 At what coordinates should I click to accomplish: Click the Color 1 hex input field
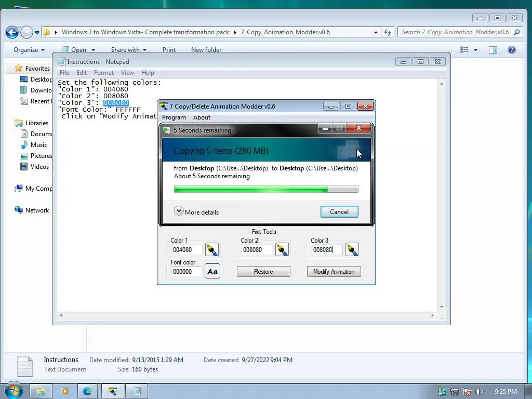pos(187,250)
